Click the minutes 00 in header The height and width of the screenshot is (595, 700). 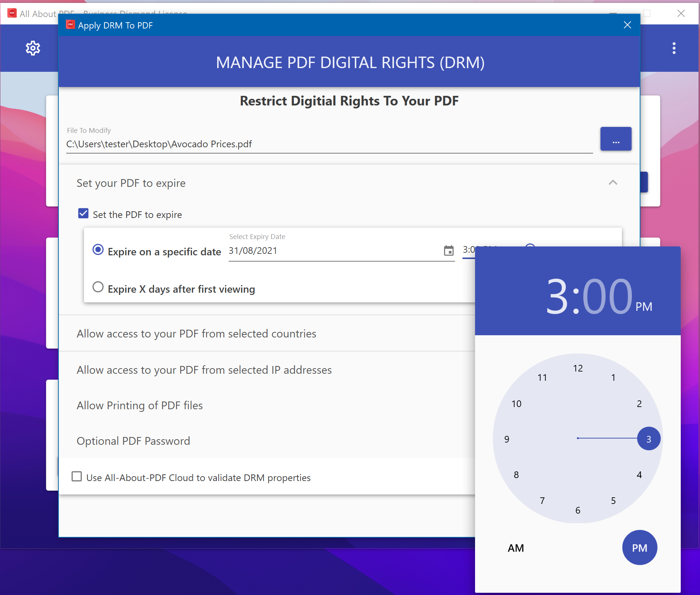(x=607, y=297)
